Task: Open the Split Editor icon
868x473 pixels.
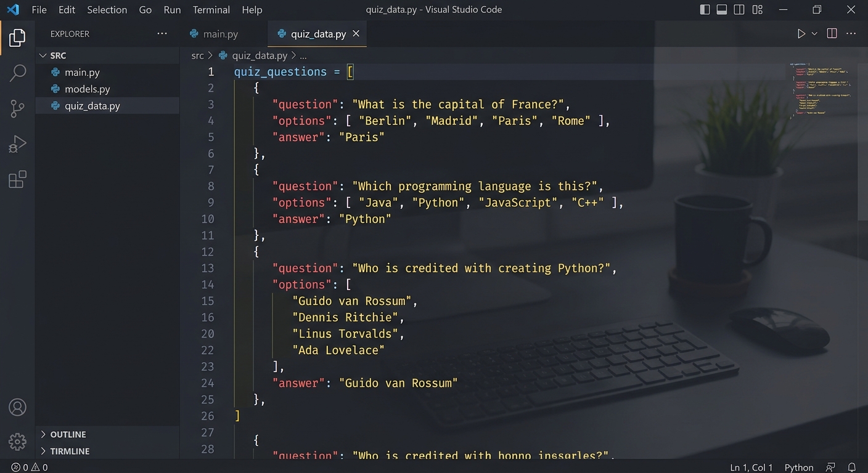Action: click(830, 33)
